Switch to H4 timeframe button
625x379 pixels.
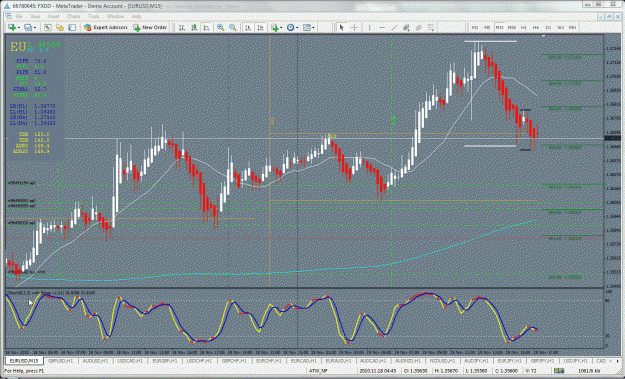tap(536, 27)
